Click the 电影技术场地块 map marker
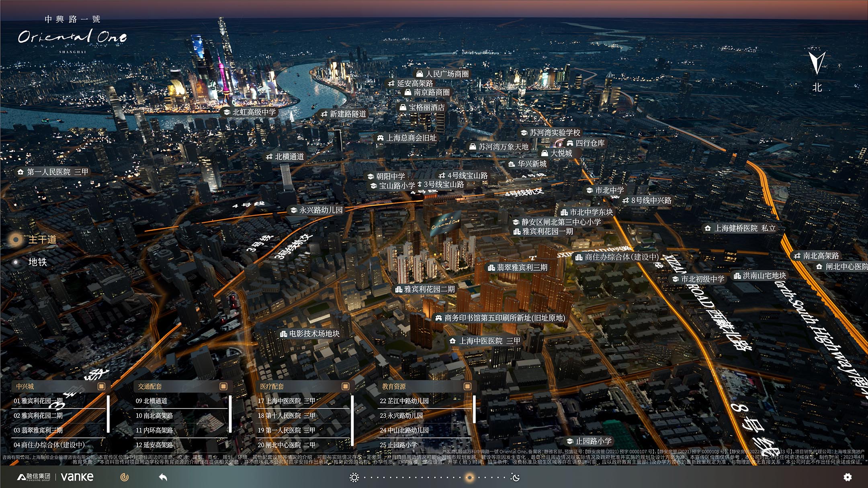868x488 pixels. click(309, 334)
